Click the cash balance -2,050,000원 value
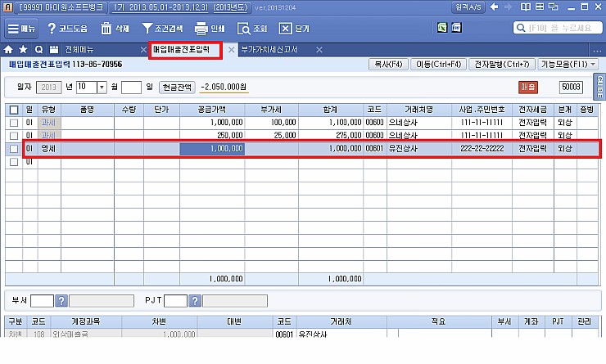Viewport: 606px width, 364px height. pyautogui.click(x=224, y=88)
